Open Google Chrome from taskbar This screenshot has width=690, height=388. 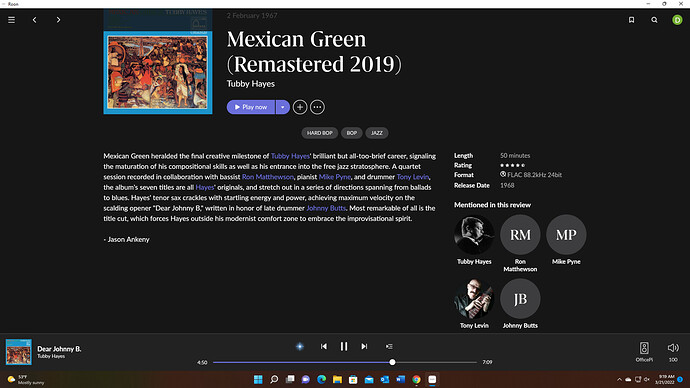point(416,380)
